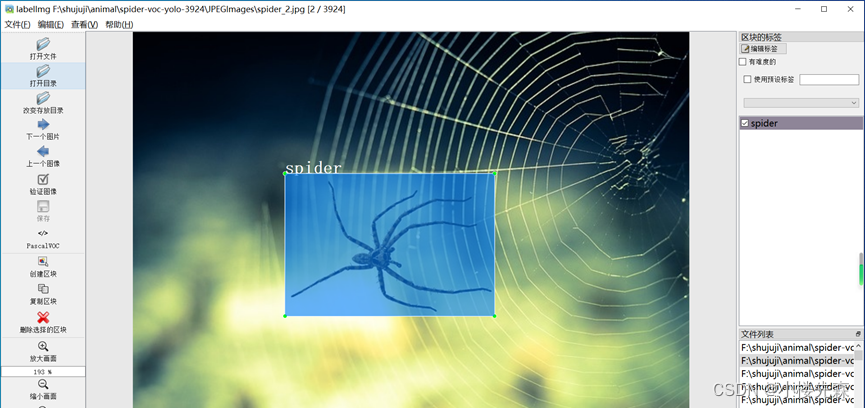Open the Help (帮助) menu
The image size is (865, 408).
coord(119,25)
